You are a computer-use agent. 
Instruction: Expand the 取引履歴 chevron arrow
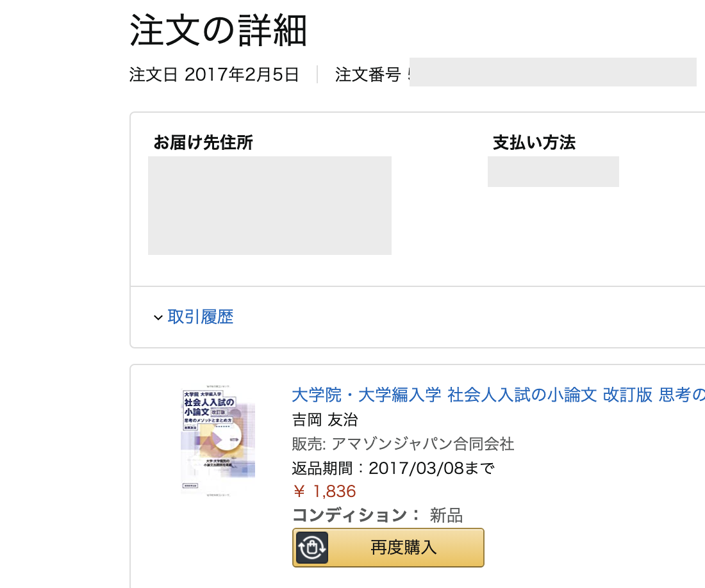tap(158, 317)
